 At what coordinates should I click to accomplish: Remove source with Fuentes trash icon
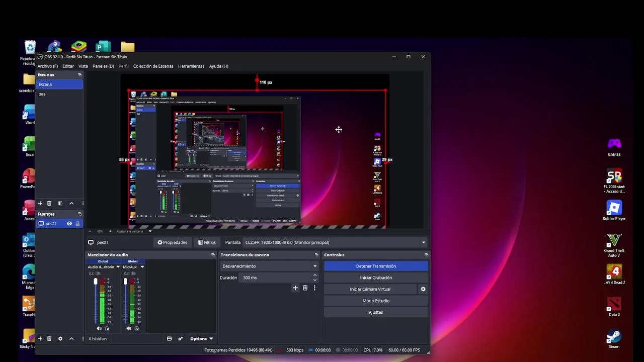coord(49,338)
